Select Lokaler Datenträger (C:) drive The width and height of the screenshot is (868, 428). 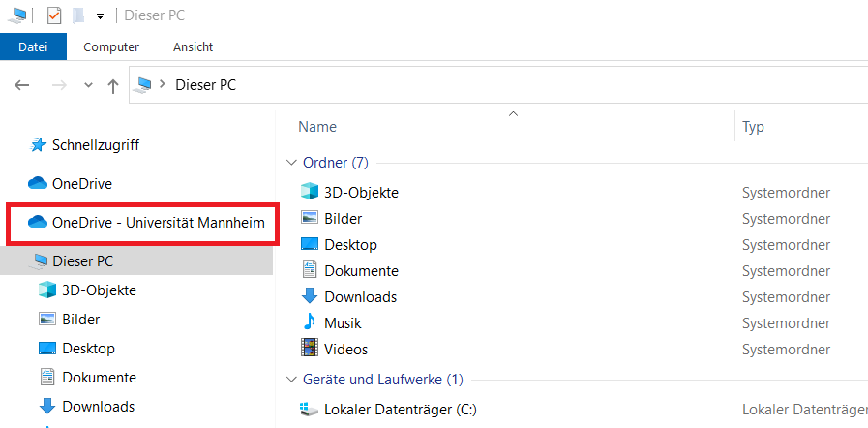coord(401,410)
